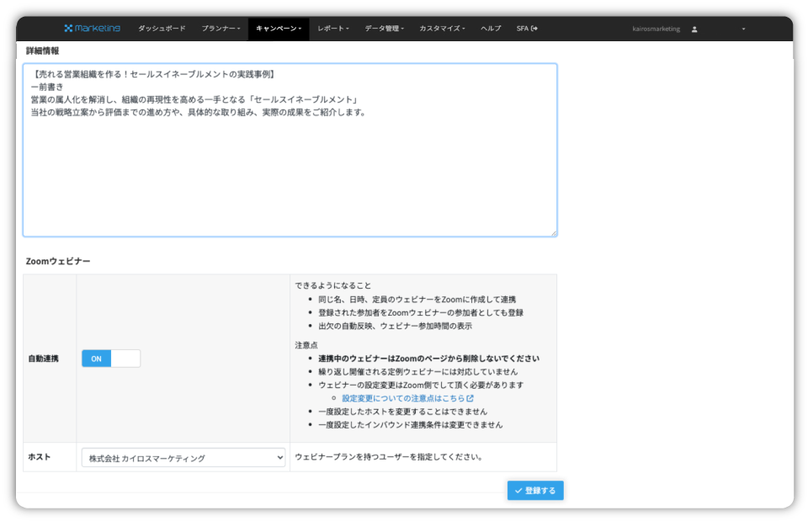Image resolution: width=808 pixels, height=532 pixels.
Task: Click the user account person icon
Action: point(694,28)
